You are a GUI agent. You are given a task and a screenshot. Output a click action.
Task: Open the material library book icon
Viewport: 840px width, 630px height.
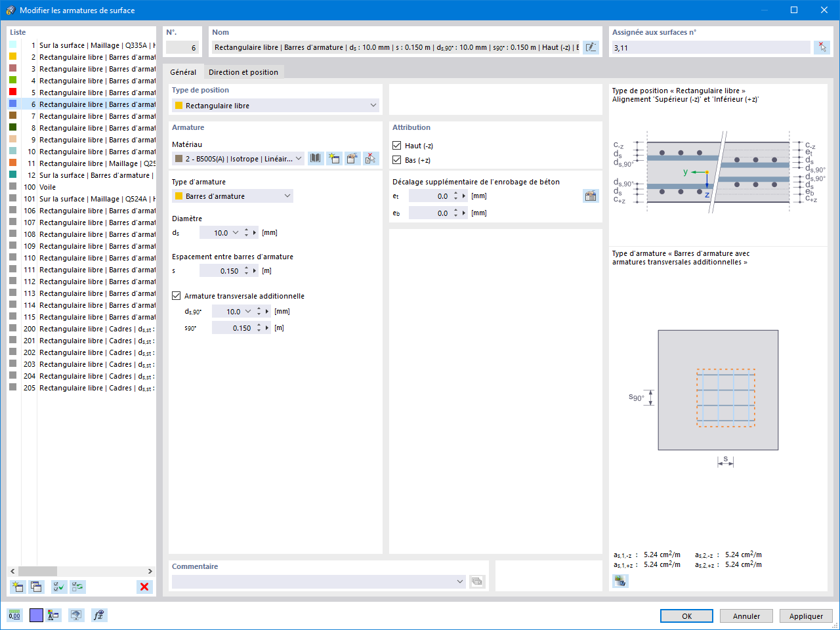tap(316, 158)
